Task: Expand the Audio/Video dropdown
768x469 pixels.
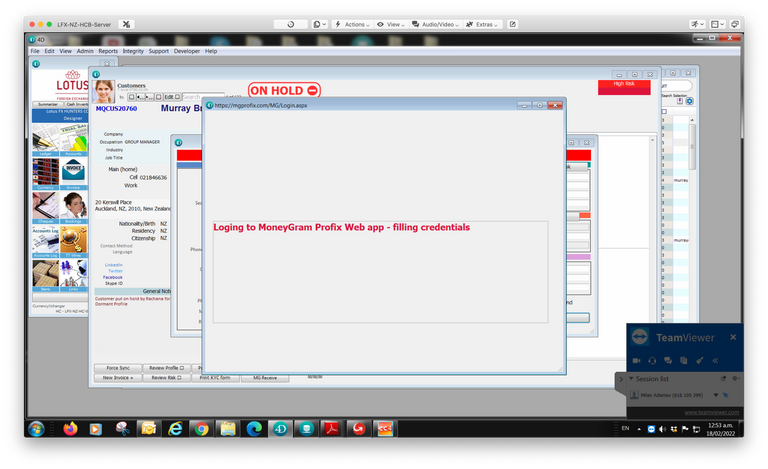Action: coord(435,24)
